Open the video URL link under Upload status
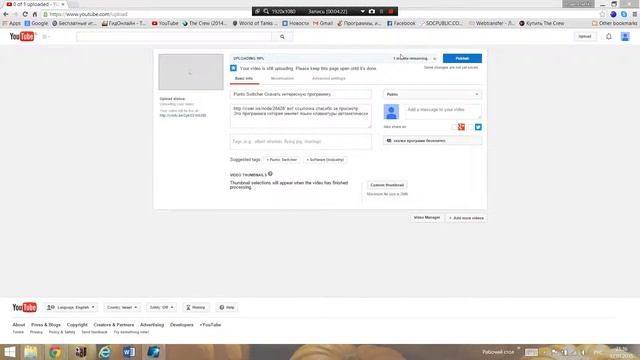Screen dimensions: 640x360 coord(183,116)
